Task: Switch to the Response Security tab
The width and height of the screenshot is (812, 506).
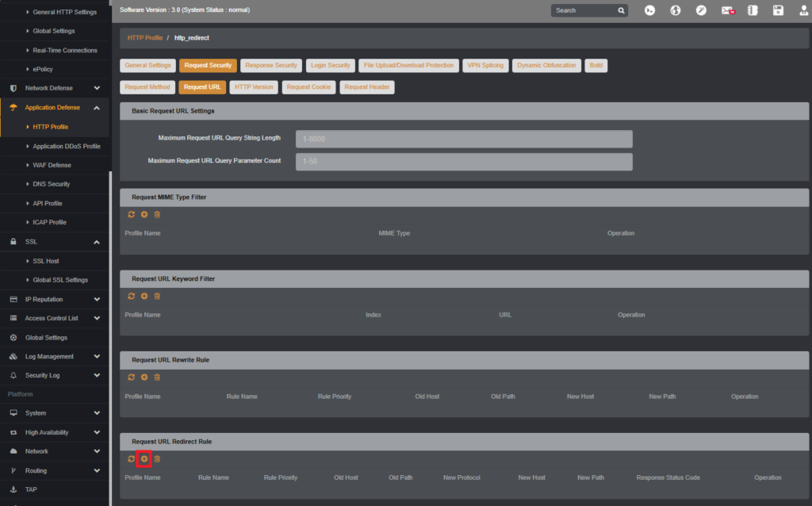Action: 271,65
